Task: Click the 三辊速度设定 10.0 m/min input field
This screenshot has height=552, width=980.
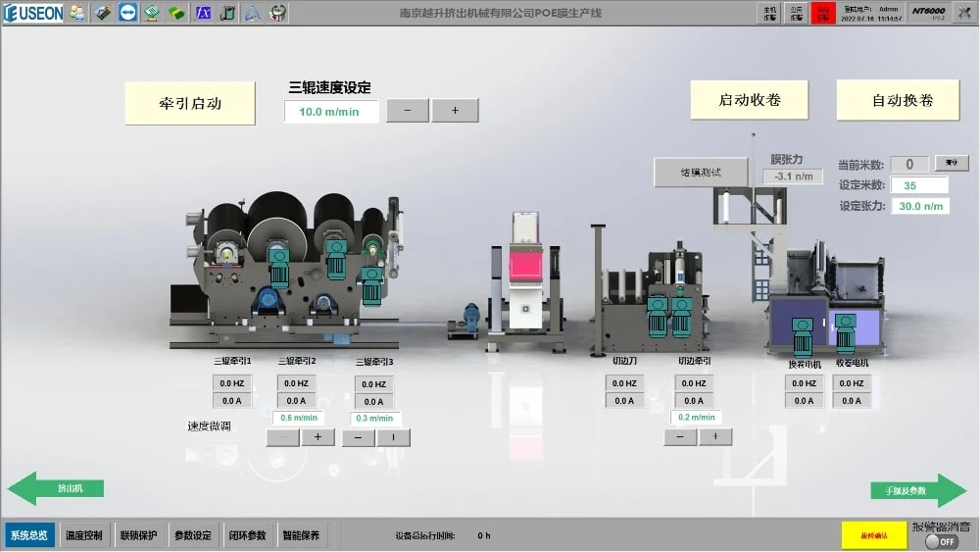Action: 330,112
